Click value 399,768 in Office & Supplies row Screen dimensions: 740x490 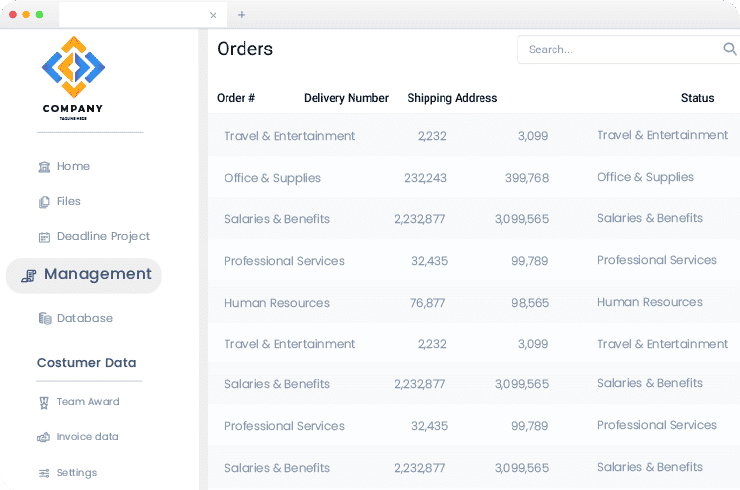[527, 178]
